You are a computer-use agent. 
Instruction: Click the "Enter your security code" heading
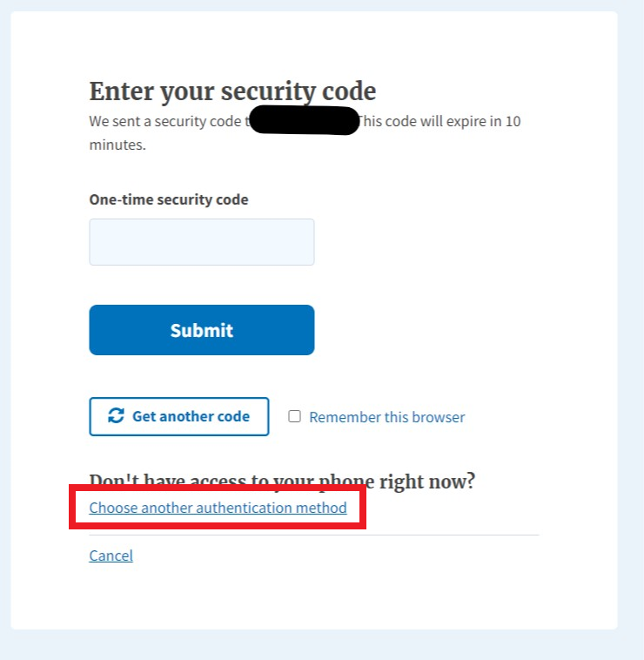coord(232,91)
